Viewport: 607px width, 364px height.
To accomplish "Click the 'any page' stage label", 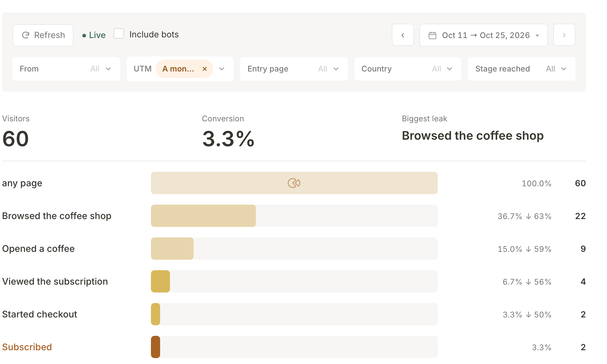I will 22,183.
